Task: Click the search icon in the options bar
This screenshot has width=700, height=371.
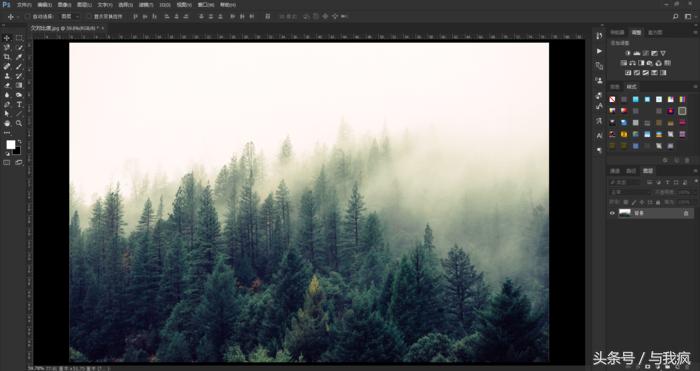Action: pos(675,17)
